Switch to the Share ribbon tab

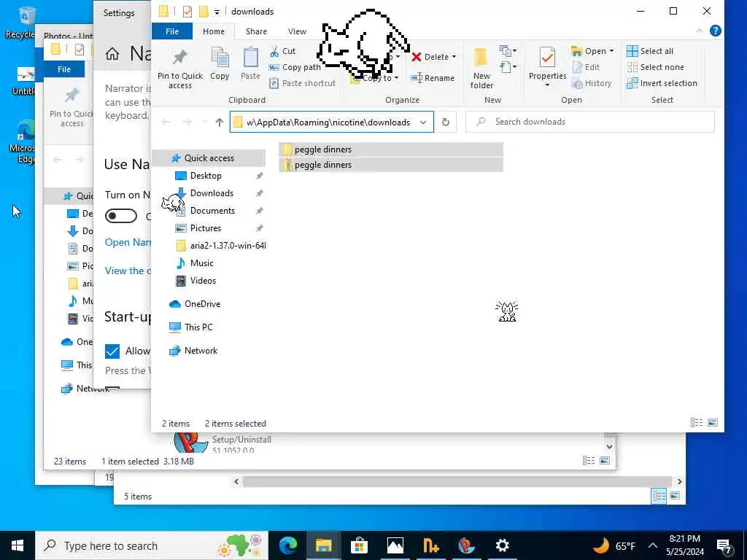pos(256,31)
